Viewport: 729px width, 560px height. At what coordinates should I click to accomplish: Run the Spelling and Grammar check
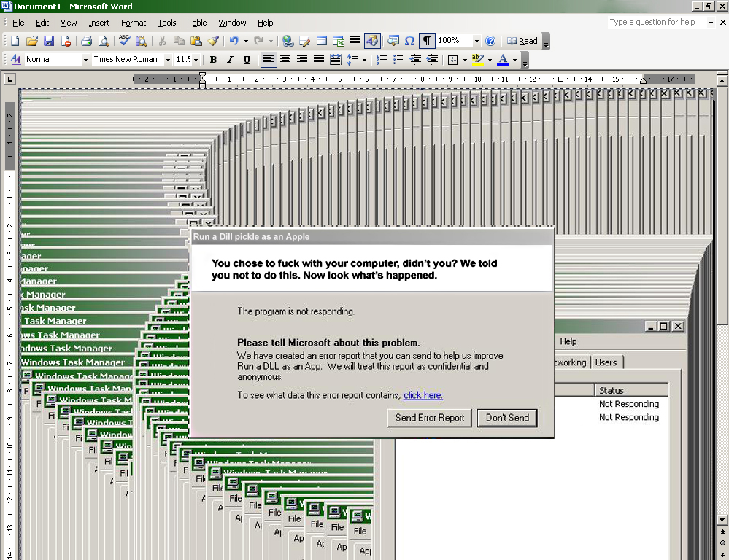tap(125, 42)
